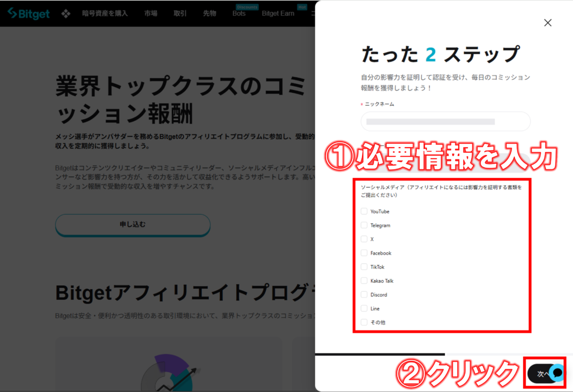The height and width of the screenshot is (392, 573).
Task: Check the Facebook checkbox
Action: pos(364,253)
